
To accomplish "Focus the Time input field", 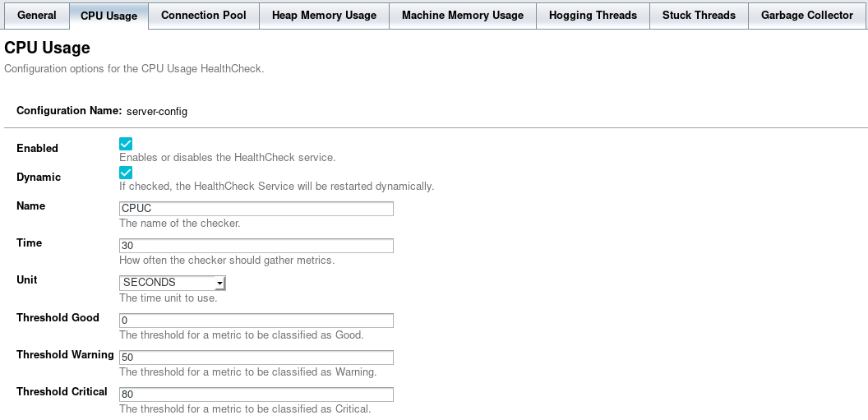I will pos(256,246).
